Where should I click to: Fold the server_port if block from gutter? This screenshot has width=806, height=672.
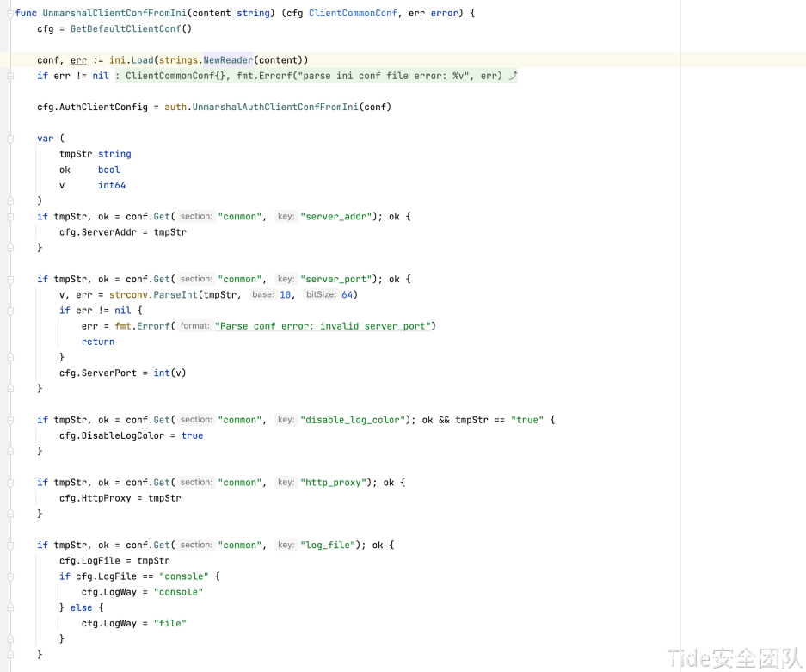tap(10, 280)
